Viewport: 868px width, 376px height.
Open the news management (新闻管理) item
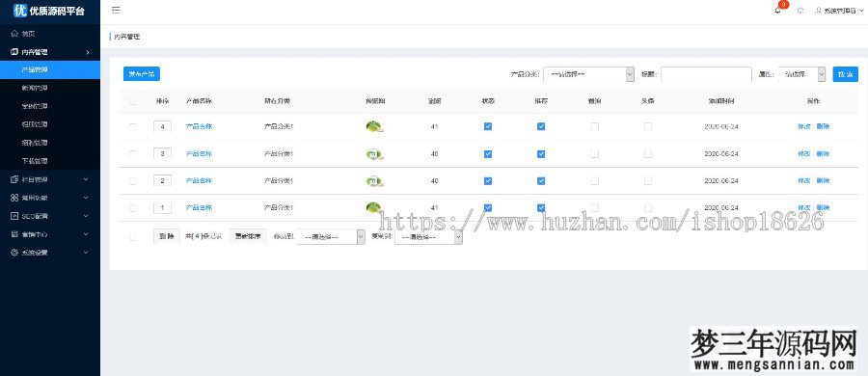[x=50, y=88]
